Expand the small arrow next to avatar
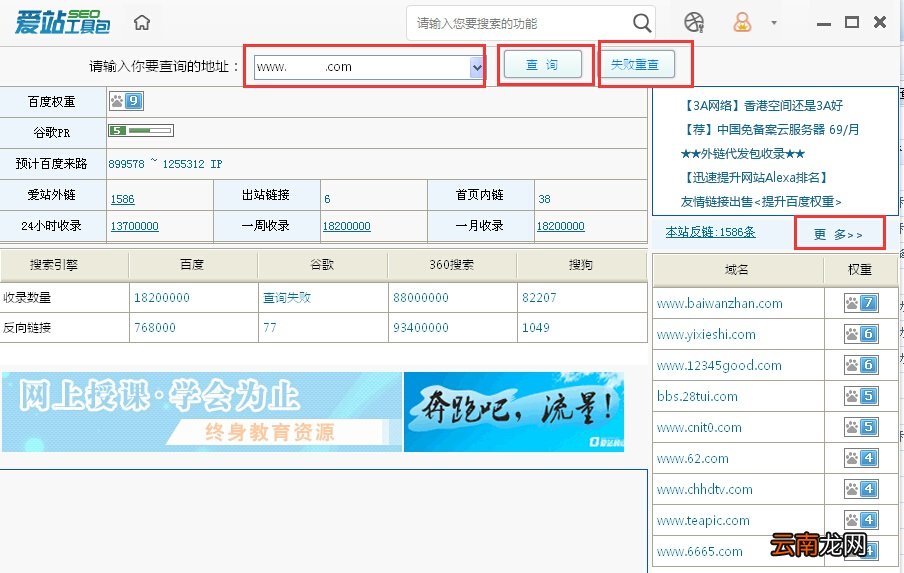The image size is (904, 573). [x=774, y=23]
